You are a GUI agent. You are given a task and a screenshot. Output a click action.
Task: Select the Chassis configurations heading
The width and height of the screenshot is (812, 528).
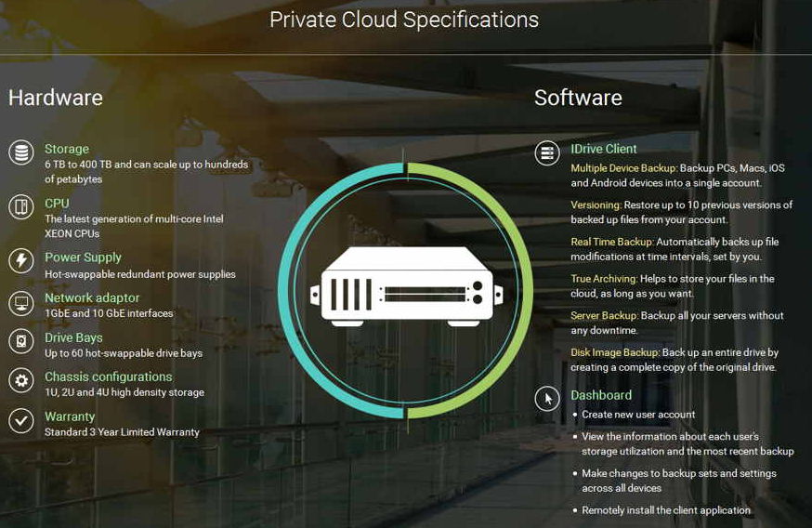(108, 376)
